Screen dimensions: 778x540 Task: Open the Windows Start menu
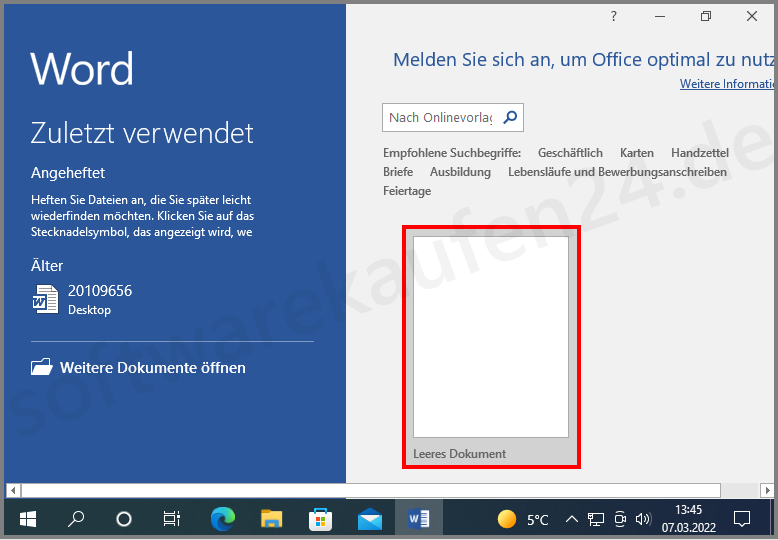coord(28,519)
